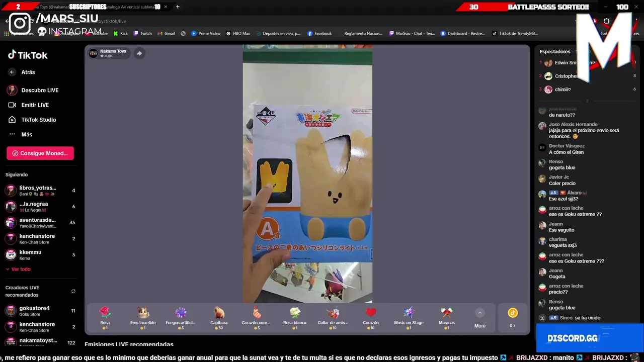
Task: Open the Prime Video bookmark
Action: point(206,34)
